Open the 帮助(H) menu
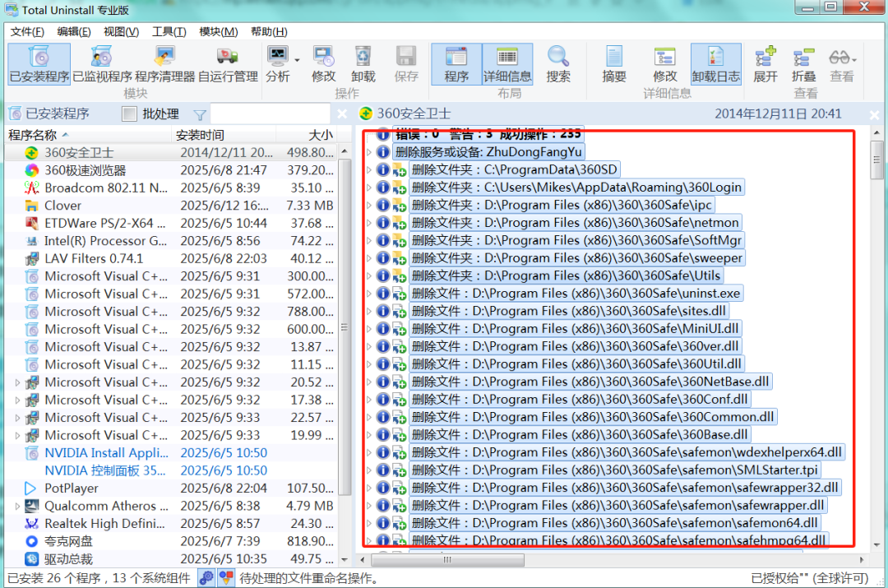The height and width of the screenshot is (588, 888). click(269, 32)
